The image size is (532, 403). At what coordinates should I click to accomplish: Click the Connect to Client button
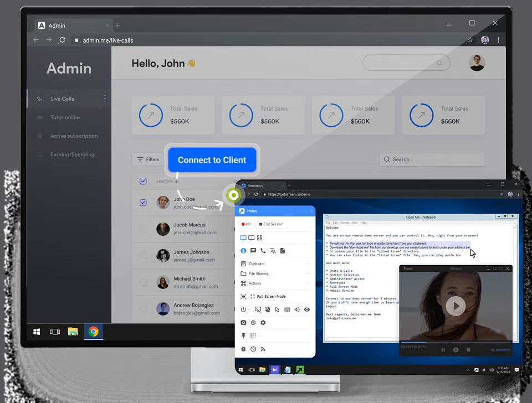(212, 160)
